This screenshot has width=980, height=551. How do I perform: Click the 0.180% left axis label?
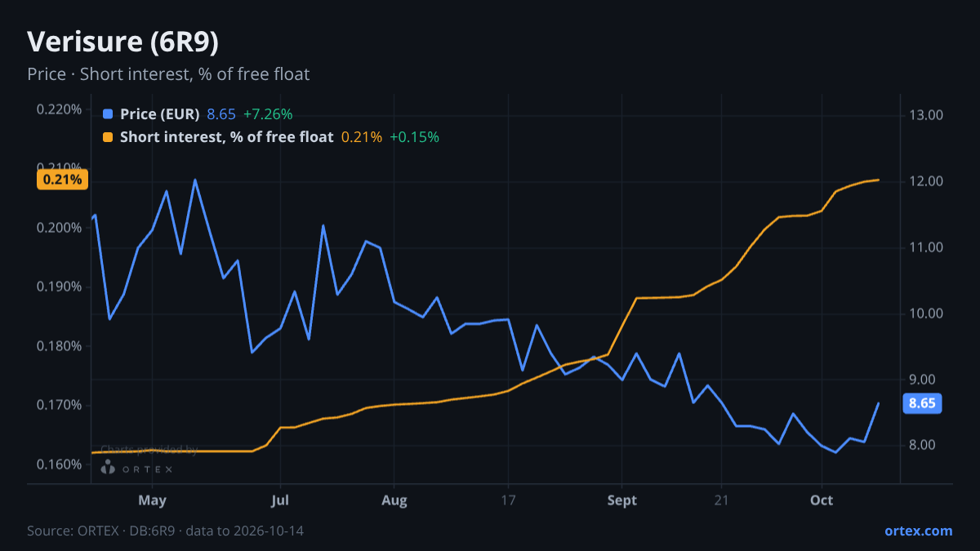point(60,346)
